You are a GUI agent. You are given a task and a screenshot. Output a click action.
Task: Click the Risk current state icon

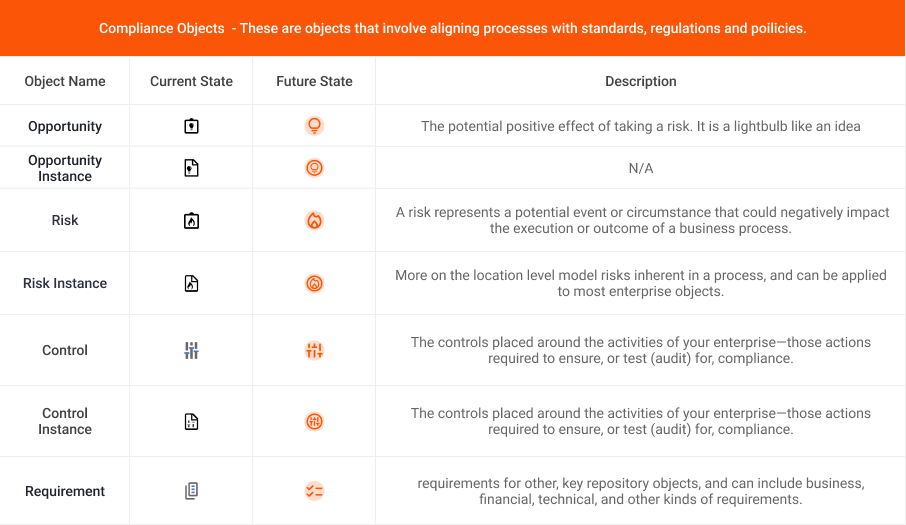pos(191,220)
